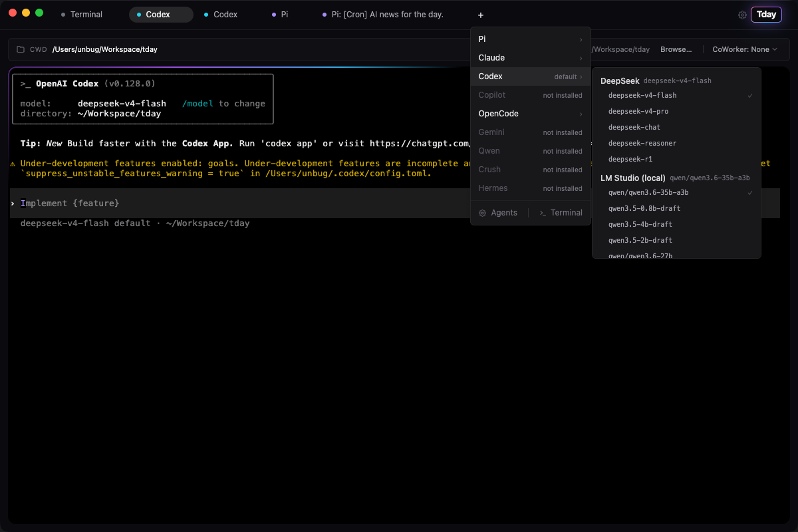Open the settings gear icon
This screenshot has height=532, width=798.
tap(742, 15)
